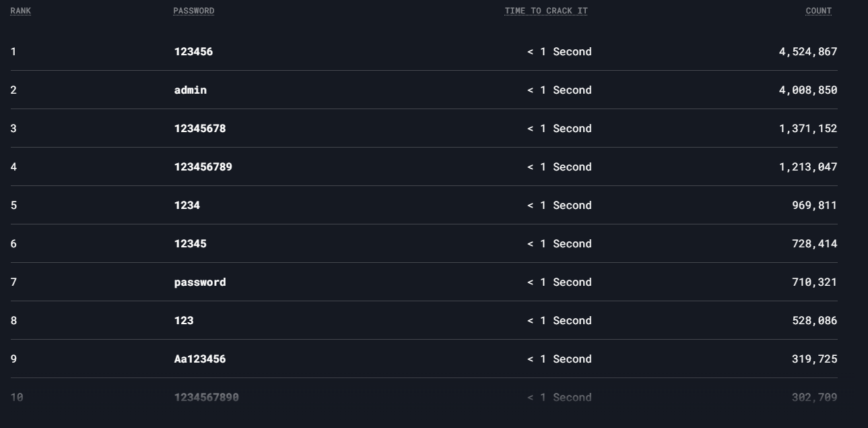Select the Aa123456 password entry
The image size is (868, 428).
coord(200,359)
